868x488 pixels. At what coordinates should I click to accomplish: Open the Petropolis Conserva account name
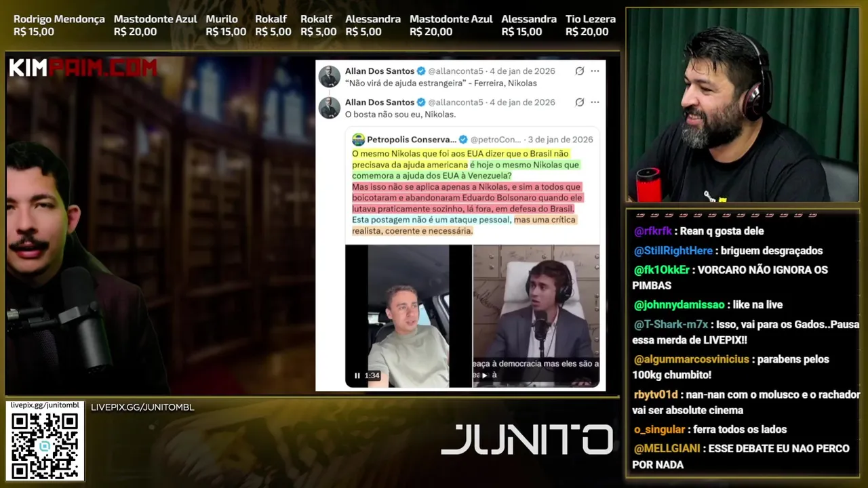tap(412, 140)
